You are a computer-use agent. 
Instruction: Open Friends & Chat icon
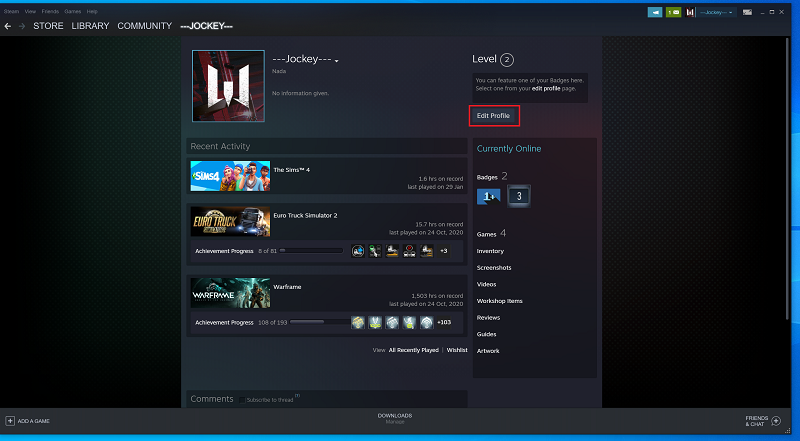click(776, 421)
